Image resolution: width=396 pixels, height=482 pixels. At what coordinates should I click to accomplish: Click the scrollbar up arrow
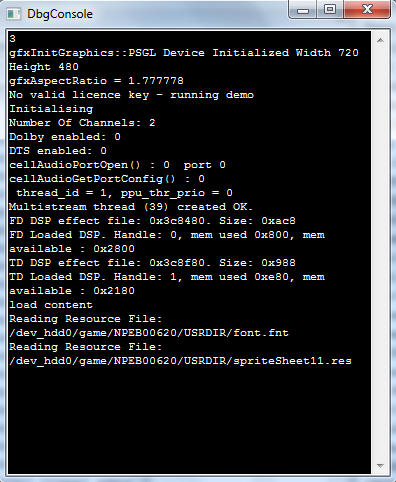pyautogui.click(x=380, y=40)
